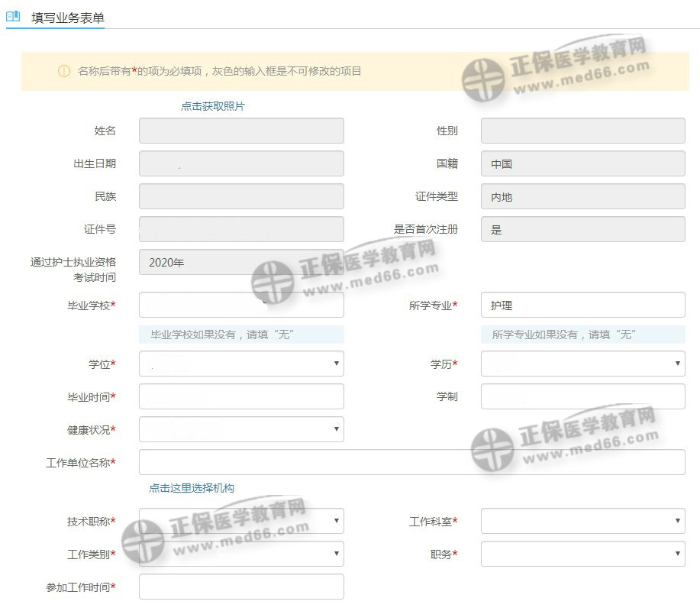Click the 学制 input field
This screenshot has height=611, width=700.
coord(582,396)
